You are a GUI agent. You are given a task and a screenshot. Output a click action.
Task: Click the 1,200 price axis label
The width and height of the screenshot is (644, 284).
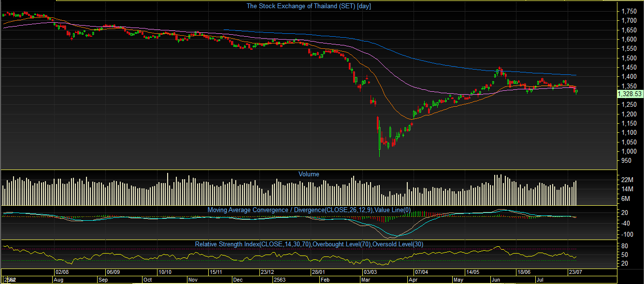click(x=630, y=114)
